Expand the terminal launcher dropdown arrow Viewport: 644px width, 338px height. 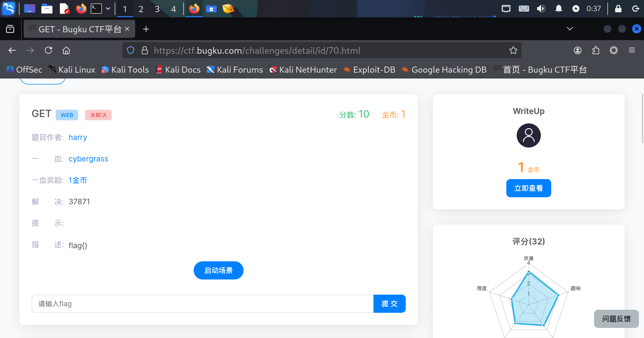(x=108, y=9)
